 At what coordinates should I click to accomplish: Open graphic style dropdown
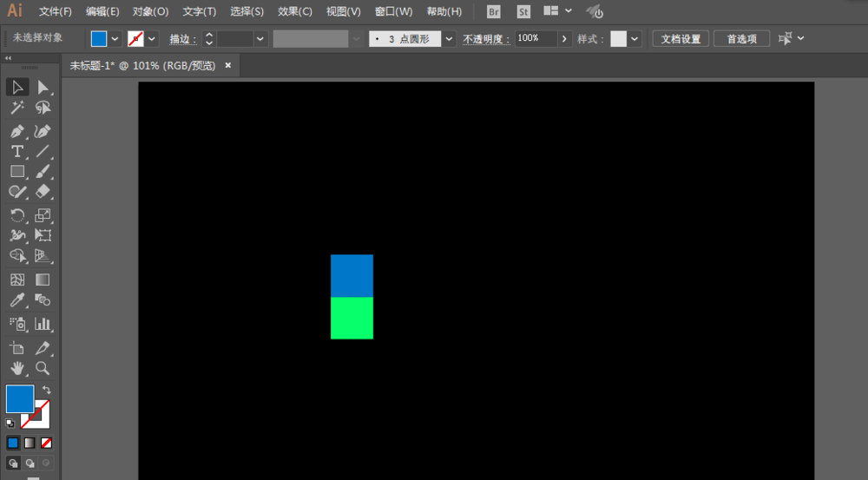[635, 39]
